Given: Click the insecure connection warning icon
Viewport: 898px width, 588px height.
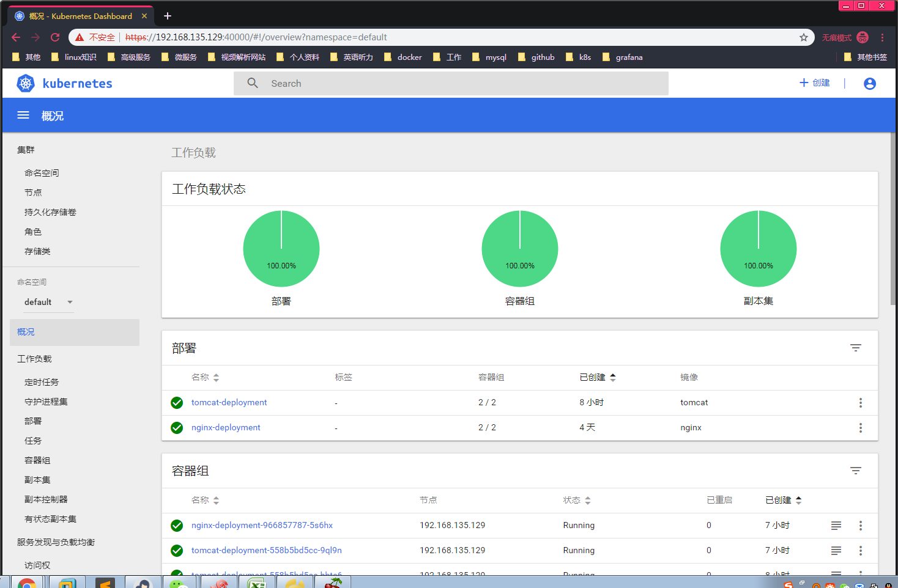Looking at the screenshot, I should (x=80, y=37).
